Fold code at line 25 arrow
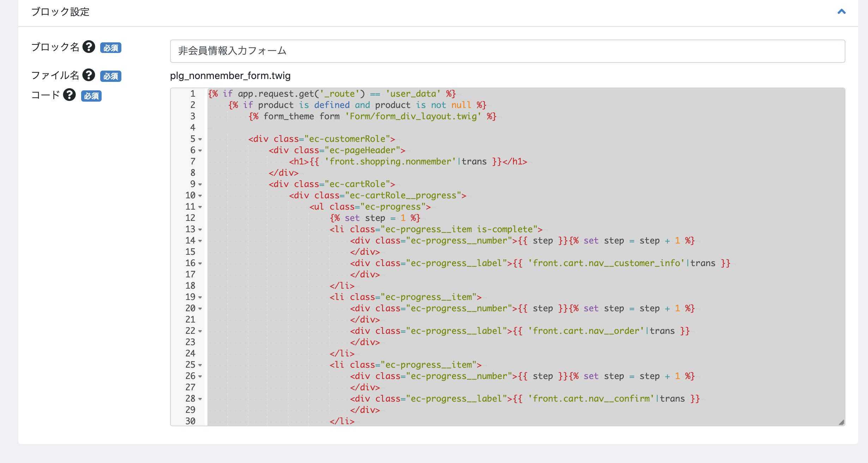This screenshot has height=463, width=868. coord(200,365)
